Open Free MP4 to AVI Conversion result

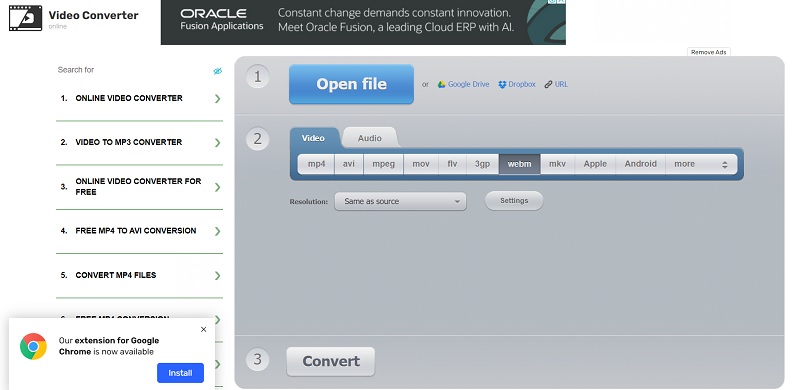(x=139, y=231)
